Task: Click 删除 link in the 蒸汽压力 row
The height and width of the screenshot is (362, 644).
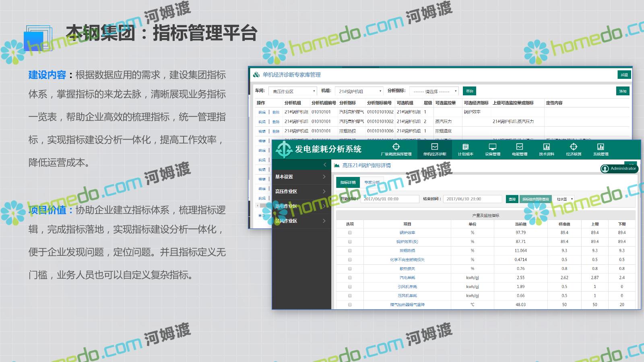Action: [x=276, y=121]
